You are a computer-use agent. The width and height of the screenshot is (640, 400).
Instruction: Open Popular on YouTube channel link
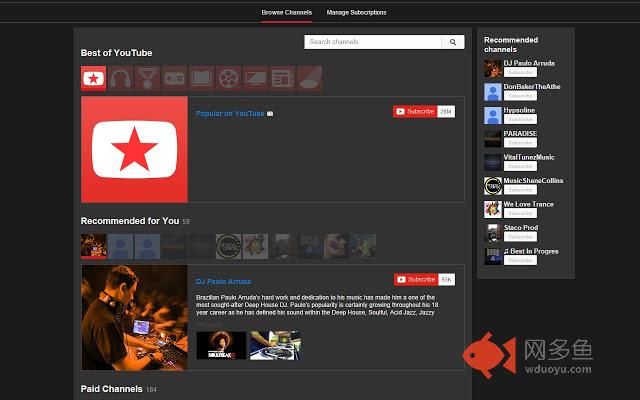(x=230, y=113)
